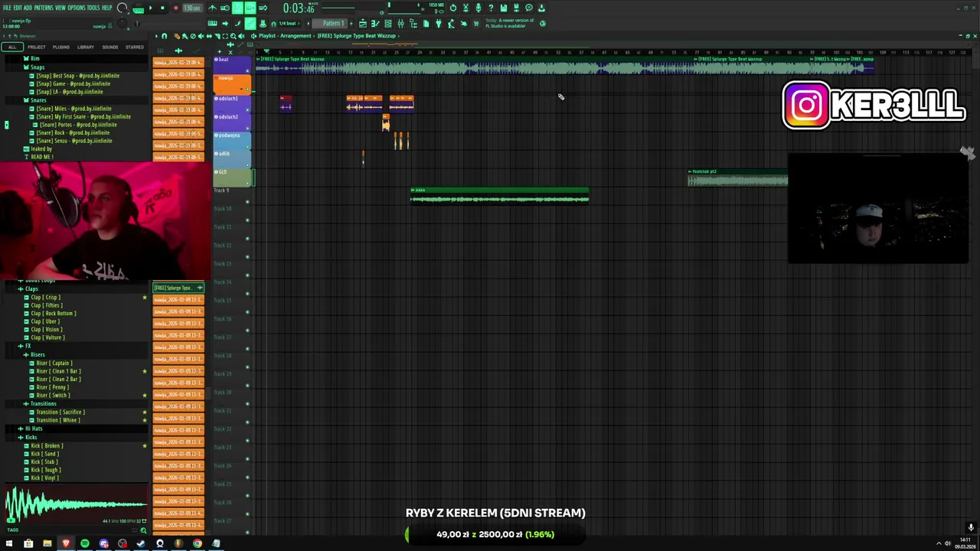Click the save icon in toolbar

click(x=503, y=8)
